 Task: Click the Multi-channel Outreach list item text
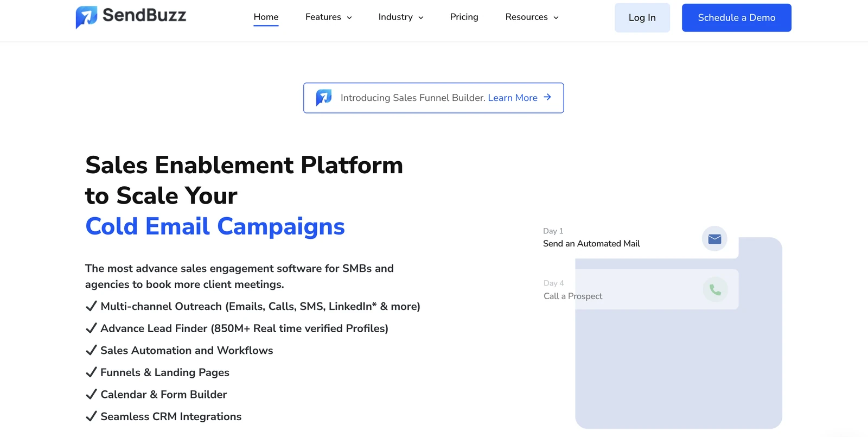[260, 306]
